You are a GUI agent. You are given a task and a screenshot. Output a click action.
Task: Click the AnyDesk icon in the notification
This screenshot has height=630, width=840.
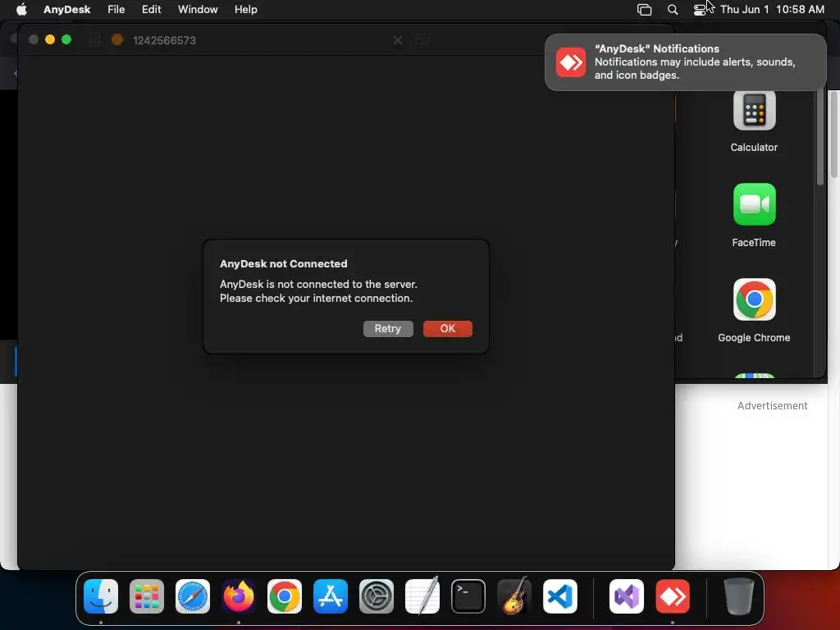coord(571,62)
